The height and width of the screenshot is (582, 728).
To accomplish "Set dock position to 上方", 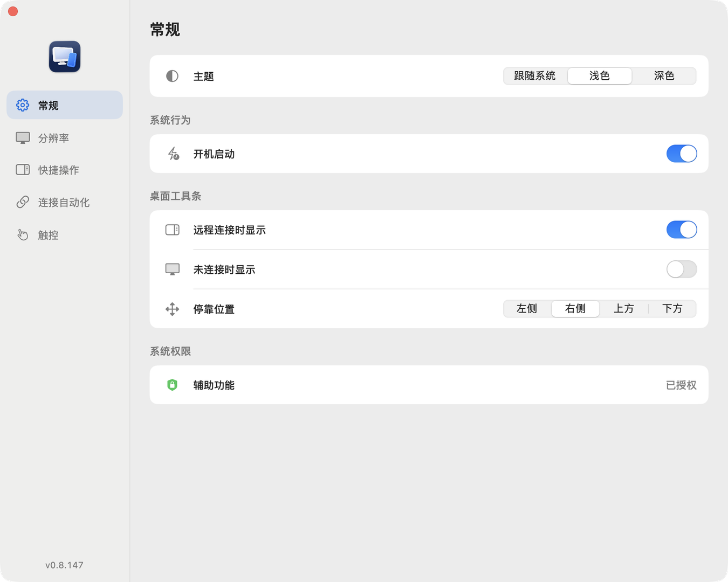I will point(624,309).
